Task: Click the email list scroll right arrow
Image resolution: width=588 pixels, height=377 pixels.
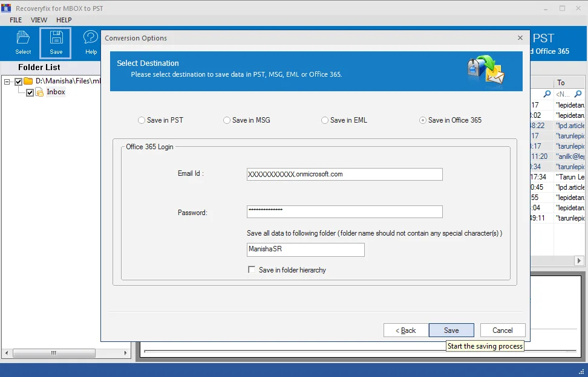Action: (579, 260)
